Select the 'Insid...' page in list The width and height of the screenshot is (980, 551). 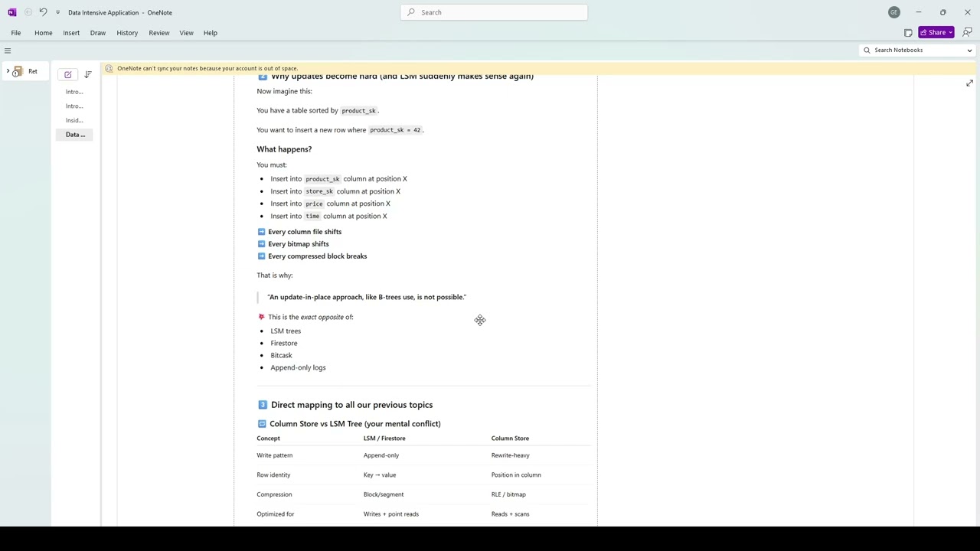pyautogui.click(x=75, y=120)
